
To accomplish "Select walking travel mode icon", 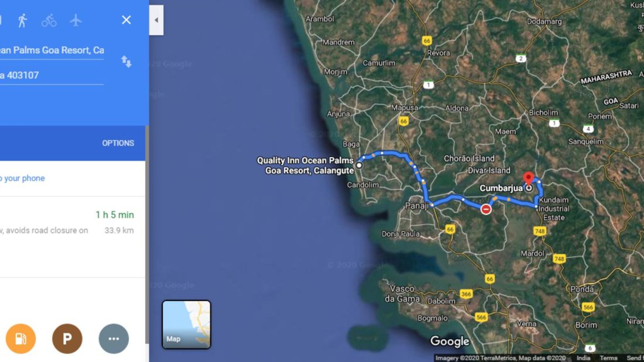I will [x=22, y=20].
